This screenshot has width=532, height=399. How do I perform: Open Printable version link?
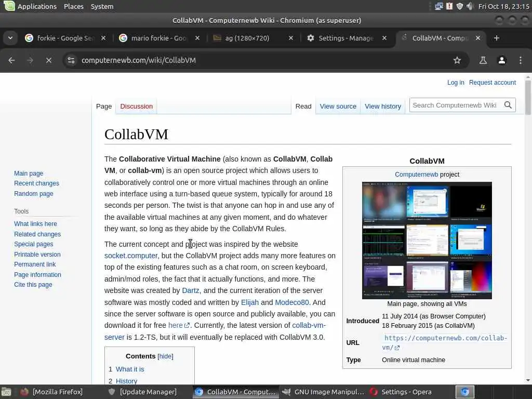point(37,255)
